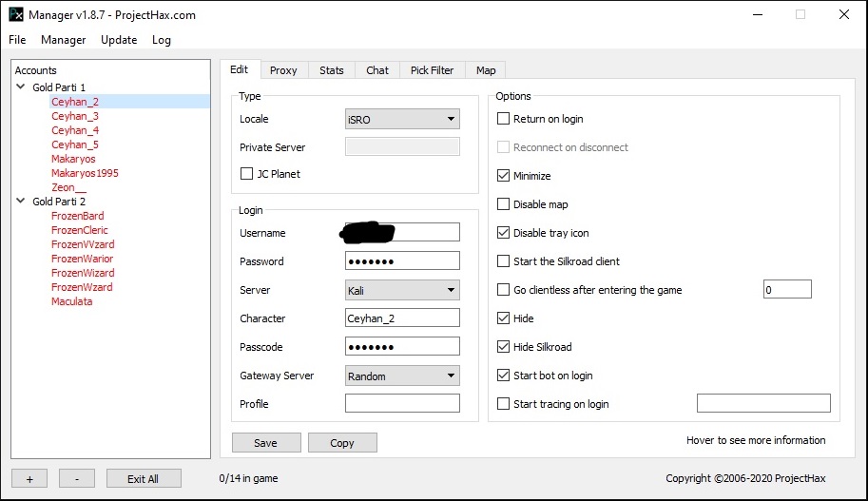Switch to the Pick Filter tab
Image resolution: width=868 pixels, height=501 pixels.
coord(432,70)
